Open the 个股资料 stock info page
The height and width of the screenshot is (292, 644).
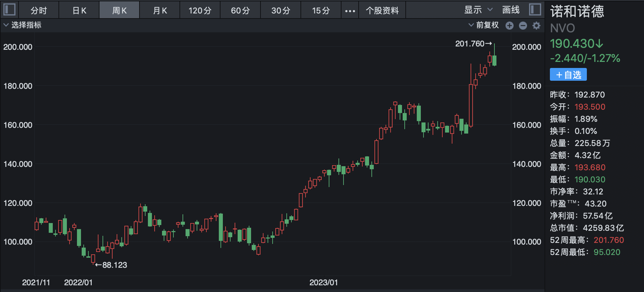click(x=382, y=10)
